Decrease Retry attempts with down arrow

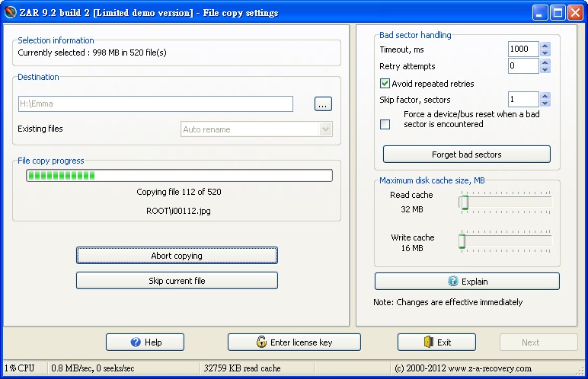tap(545, 70)
